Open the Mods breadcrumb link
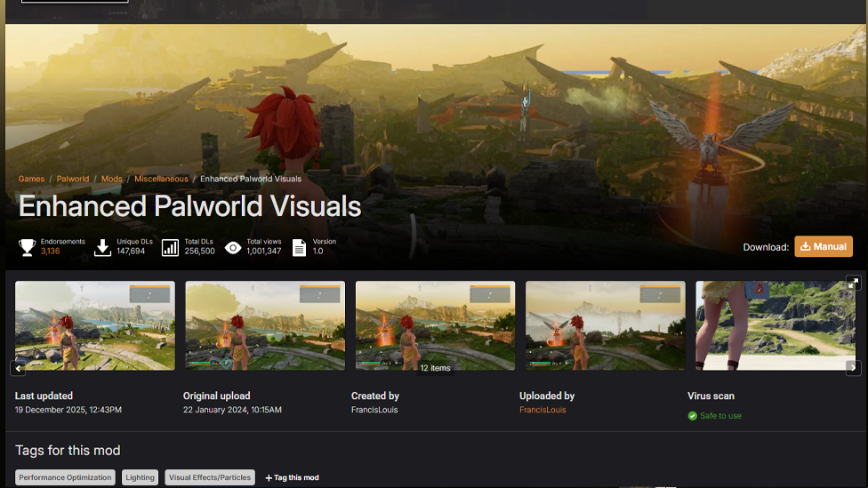 [112, 179]
